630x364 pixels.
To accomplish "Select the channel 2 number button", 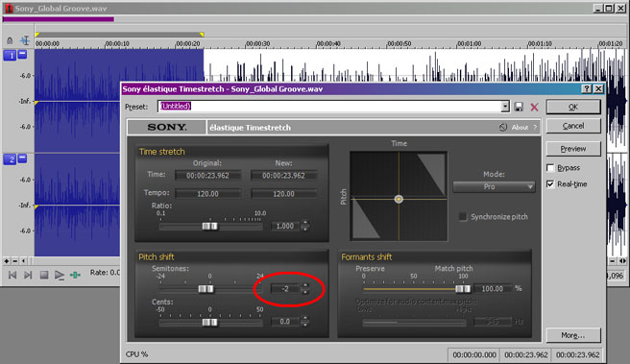I will coord(10,159).
